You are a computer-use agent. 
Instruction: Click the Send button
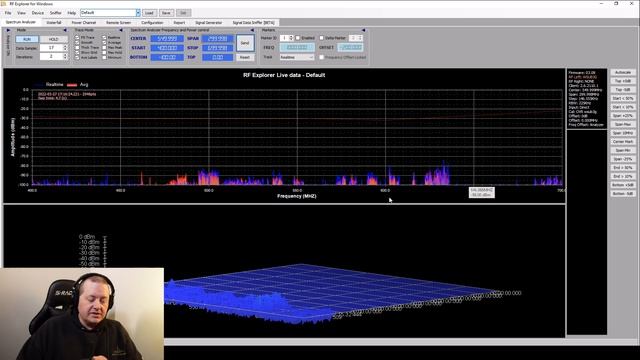point(245,43)
